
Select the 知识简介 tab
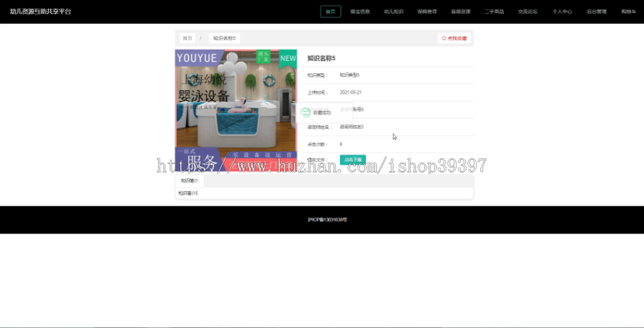tap(190, 180)
